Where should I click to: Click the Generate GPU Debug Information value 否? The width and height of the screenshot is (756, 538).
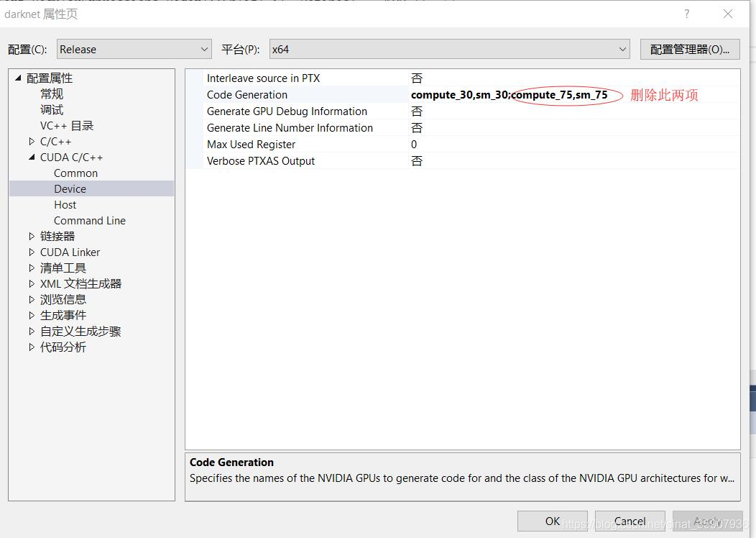point(417,111)
